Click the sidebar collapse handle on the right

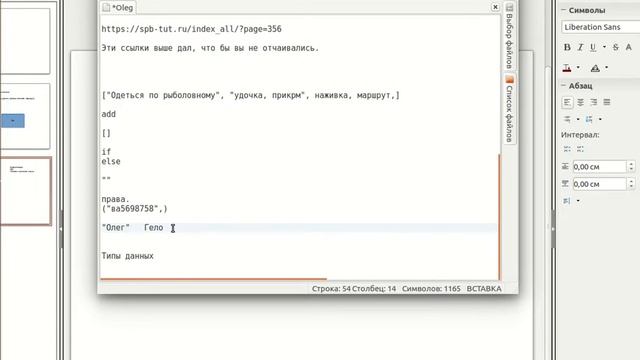(553, 229)
